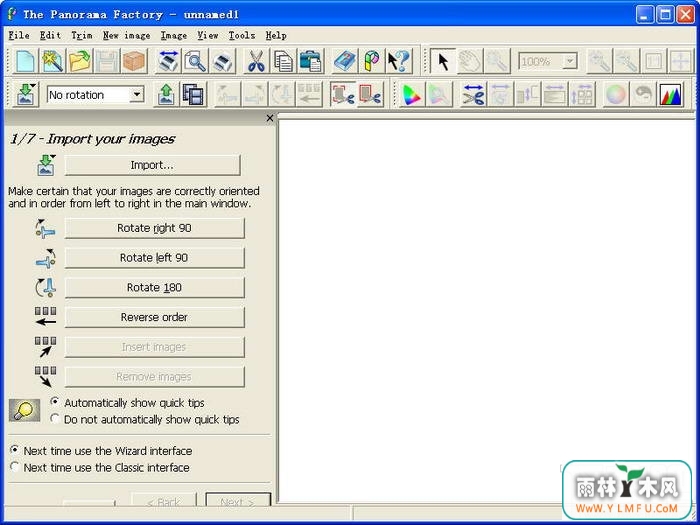Paste using the briefcase clipboard icon
700x525 pixels.
click(311, 61)
